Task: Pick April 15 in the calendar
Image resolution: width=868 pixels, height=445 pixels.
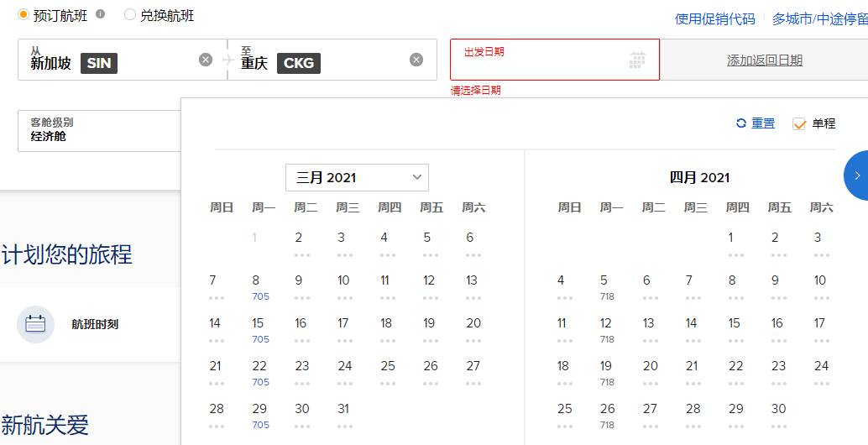Action: coord(735,331)
